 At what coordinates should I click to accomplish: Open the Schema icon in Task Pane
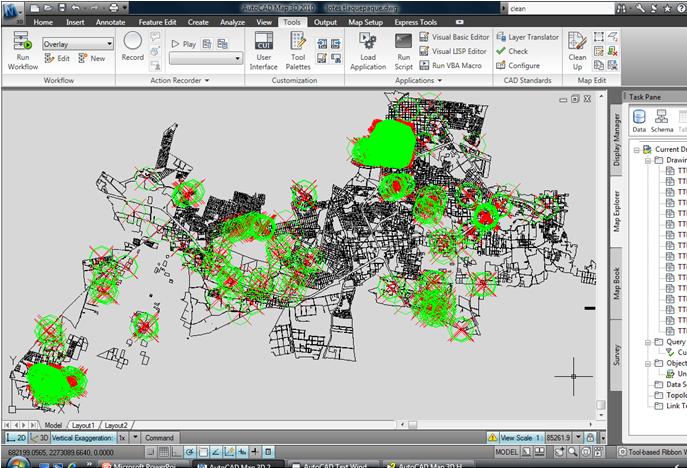tap(662, 121)
